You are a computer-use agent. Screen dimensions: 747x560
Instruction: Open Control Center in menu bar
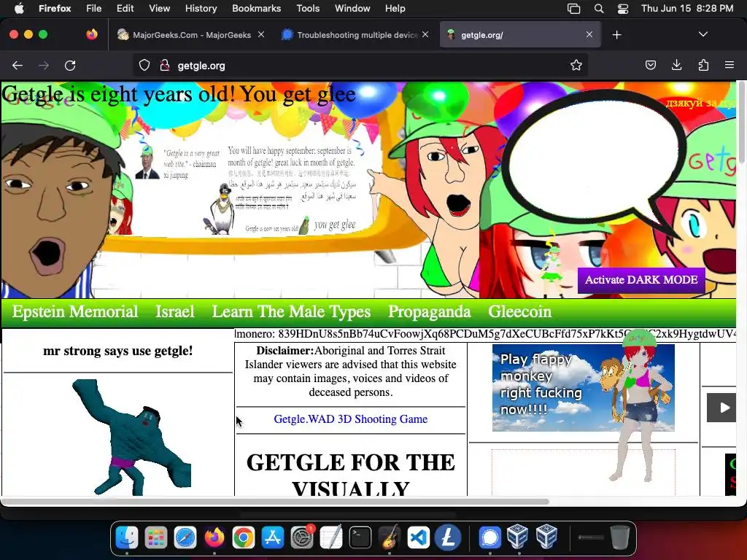pyautogui.click(x=623, y=9)
